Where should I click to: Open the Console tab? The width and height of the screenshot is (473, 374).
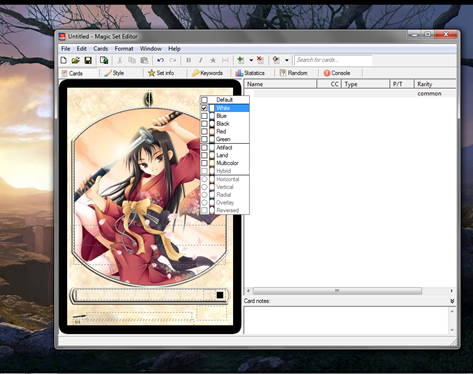(337, 73)
